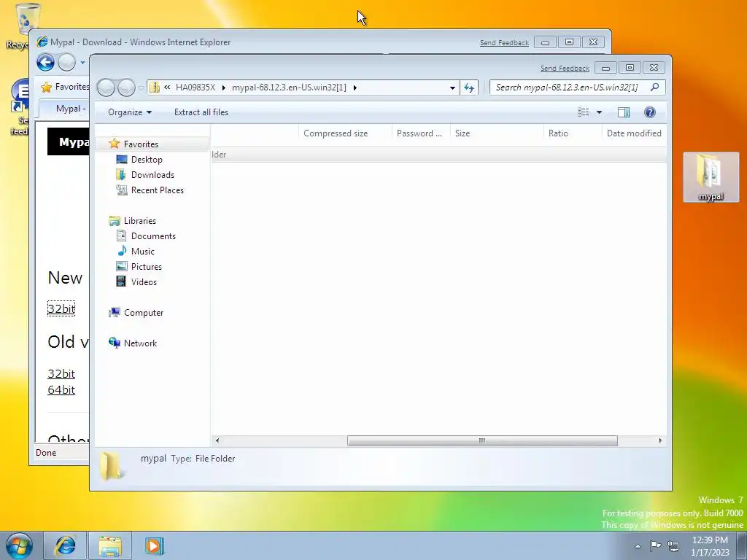Click the Explorer window back arrow
This screenshot has width=747, height=560.
(x=106, y=87)
